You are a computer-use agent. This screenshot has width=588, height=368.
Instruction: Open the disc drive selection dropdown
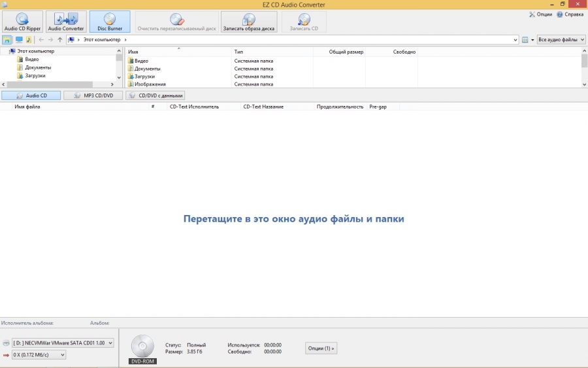[x=63, y=343]
